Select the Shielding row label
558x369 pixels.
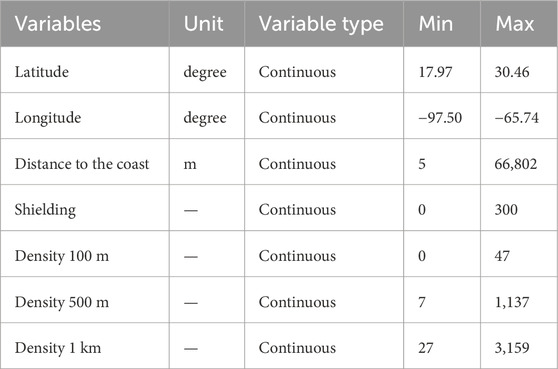coord(45,210)
